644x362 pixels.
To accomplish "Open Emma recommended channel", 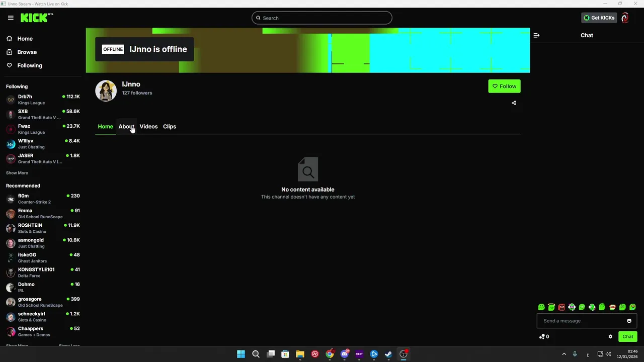I will [43, 214].
